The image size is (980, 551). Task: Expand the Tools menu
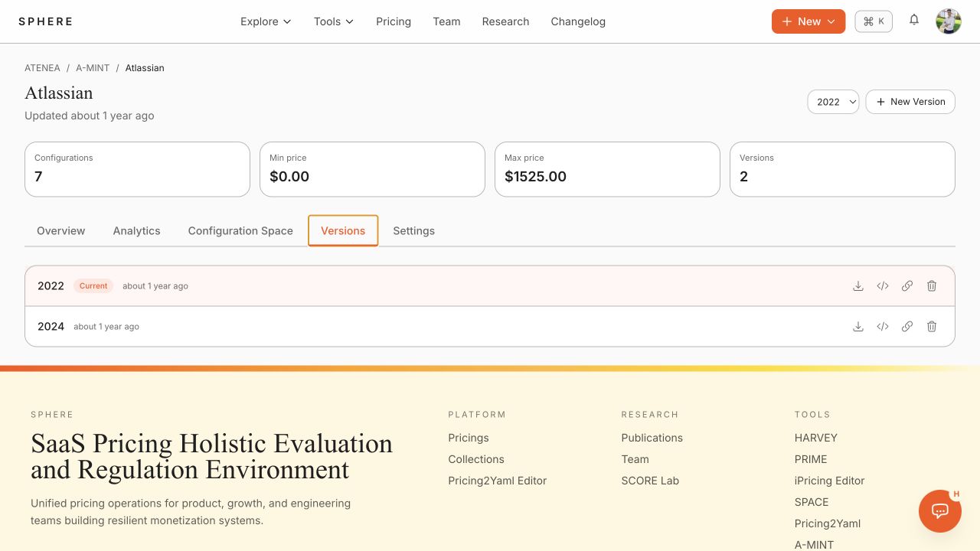(334, 21)
